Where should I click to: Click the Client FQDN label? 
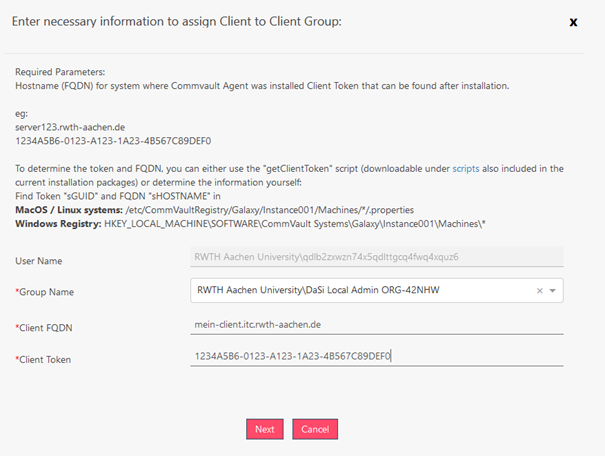(44, 328)
